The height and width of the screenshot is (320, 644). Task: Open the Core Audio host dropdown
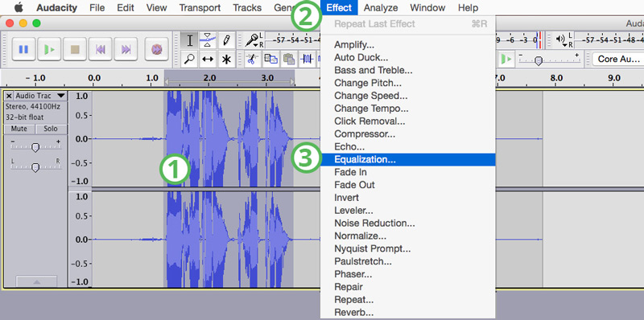(617, 59)
